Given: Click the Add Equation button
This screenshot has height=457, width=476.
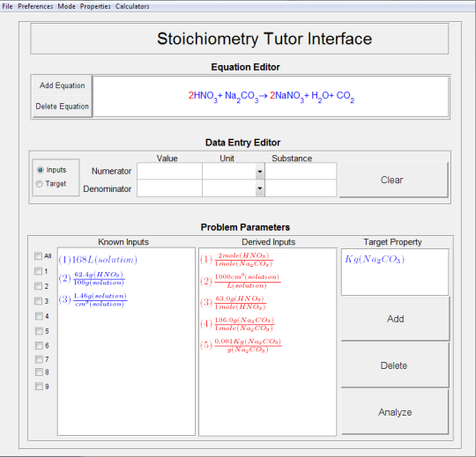Looking at the screenshot, I should pyautogui.click(x=63, y=85).
